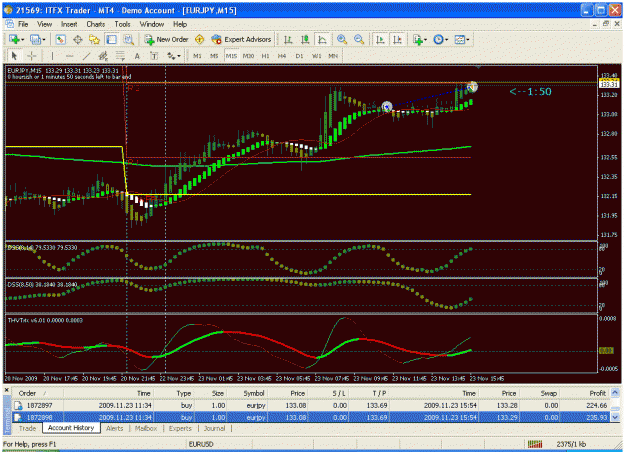The image size is (625, 452).
Task: Select order row 1872897
Action: [312, 405]
